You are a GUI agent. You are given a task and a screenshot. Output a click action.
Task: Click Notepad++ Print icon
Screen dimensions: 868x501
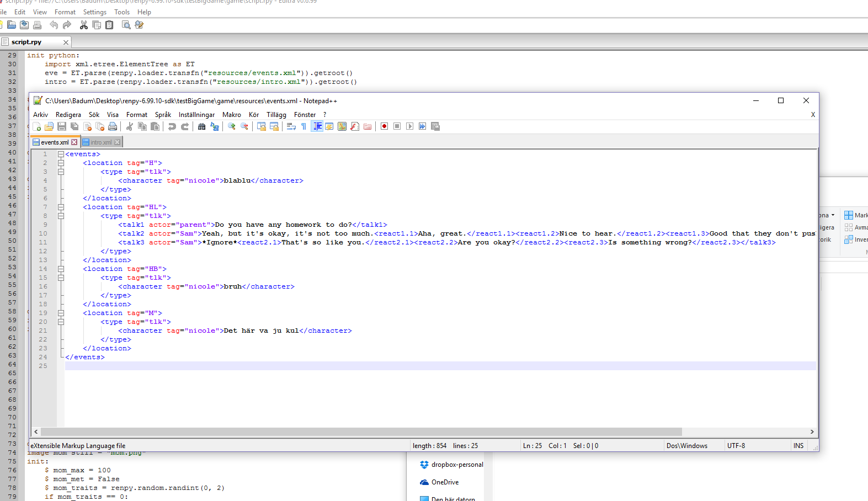113,126
